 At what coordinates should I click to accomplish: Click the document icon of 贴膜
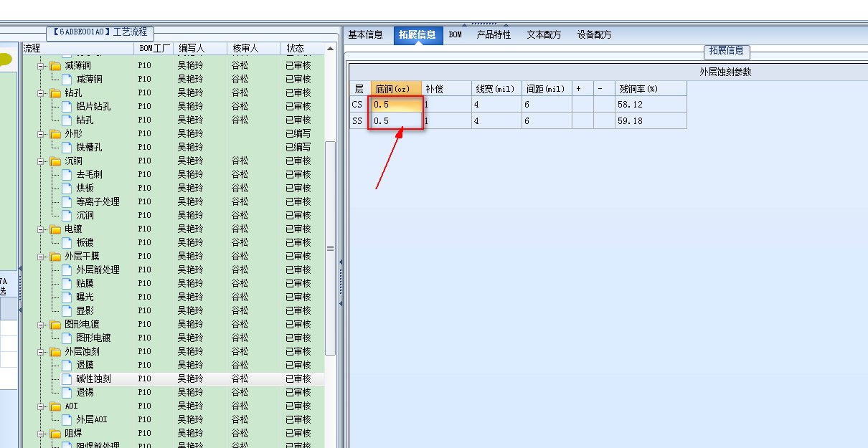(67, 283)
